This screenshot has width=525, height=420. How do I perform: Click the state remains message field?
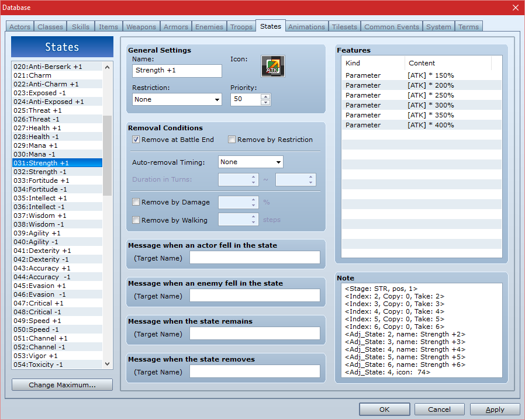coord(255,334)
